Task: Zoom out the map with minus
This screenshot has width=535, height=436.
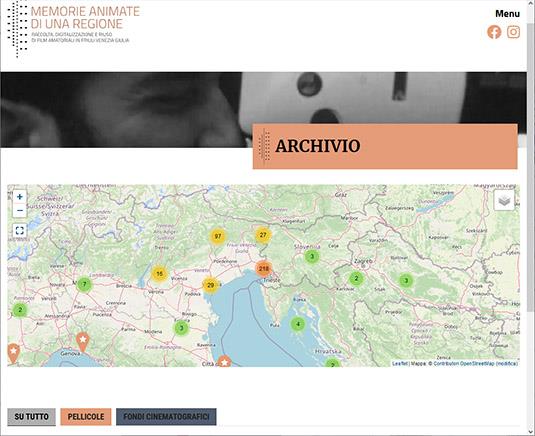Action: coord(19,210)
